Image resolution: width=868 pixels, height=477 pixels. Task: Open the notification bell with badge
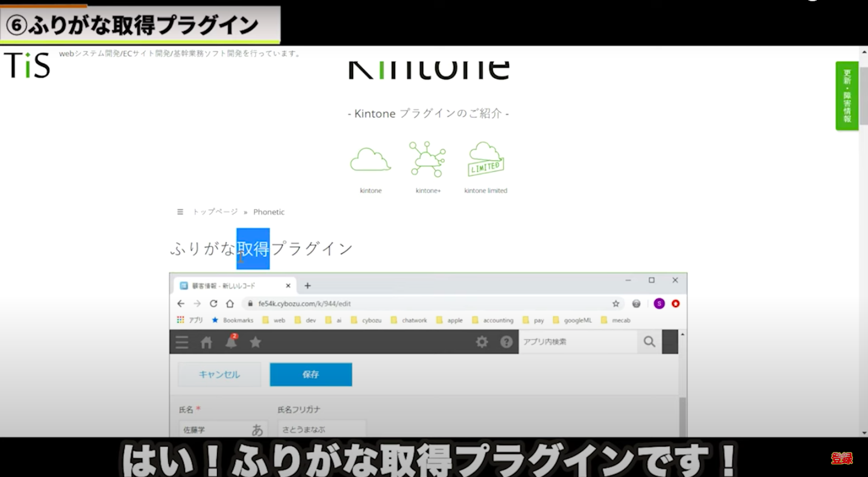[231, 341]
